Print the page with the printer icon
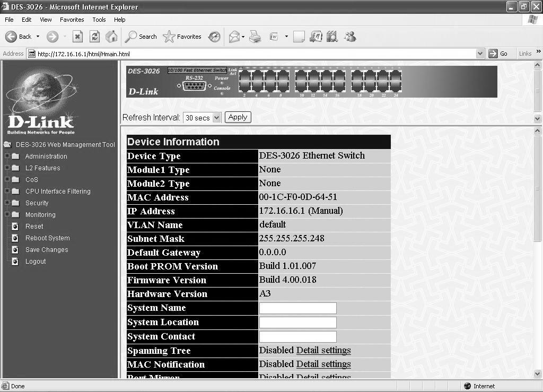Viewport: 543px width, 392px height. pos(255,37)
